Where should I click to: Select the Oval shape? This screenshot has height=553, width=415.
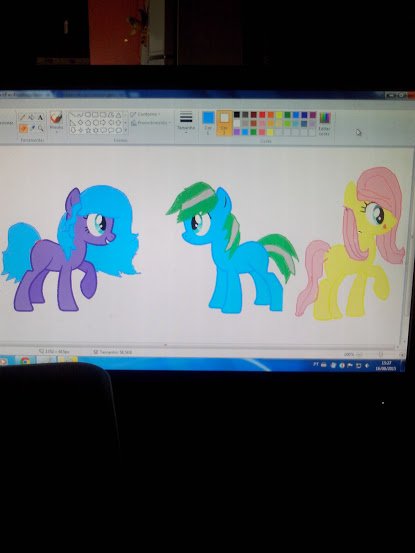[87, 115]
